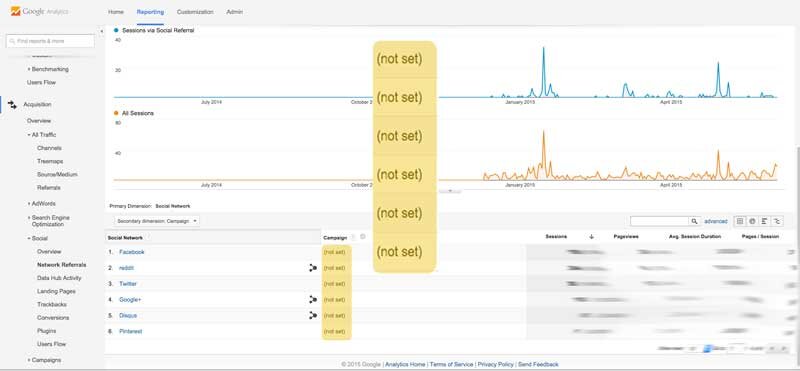800x371 pixels.
Task: Click the Data Hub icon beside reddit
Action: click(x=313, y=268)
